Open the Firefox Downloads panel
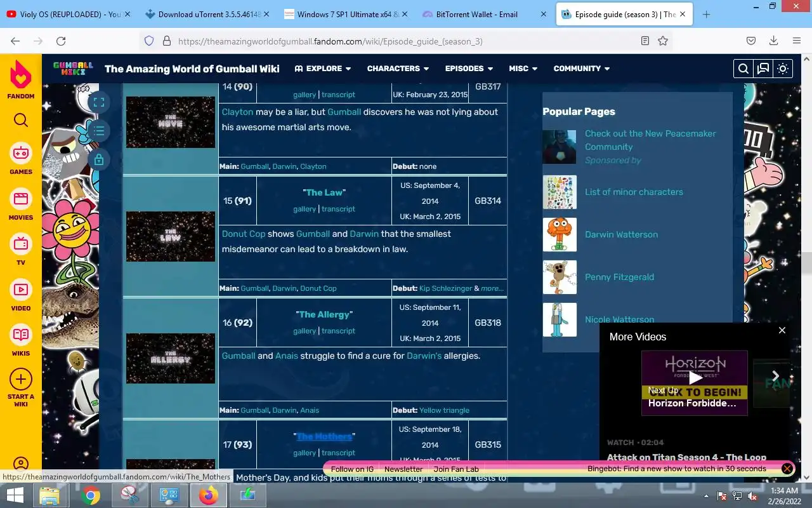The height and width of the screenshot is (508, 812). (773, 41)
